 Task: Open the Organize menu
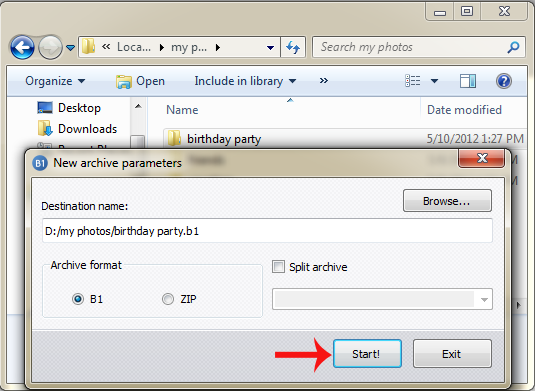click(55, 81)
